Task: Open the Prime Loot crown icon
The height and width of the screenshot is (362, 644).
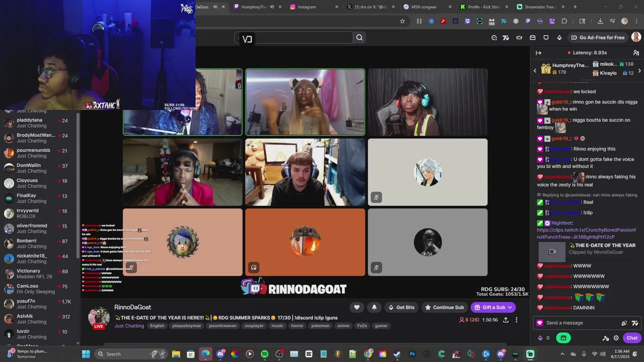Action: coord(519,38)
